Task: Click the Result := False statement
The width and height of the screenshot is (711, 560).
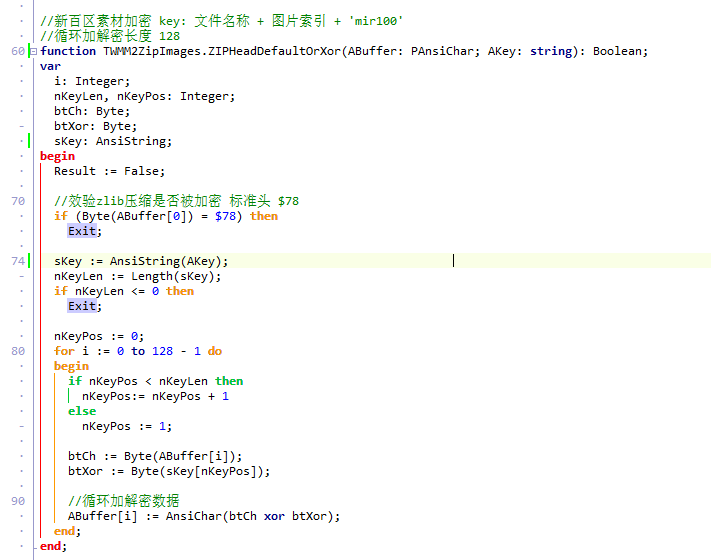Action: (x=110, y=171)
